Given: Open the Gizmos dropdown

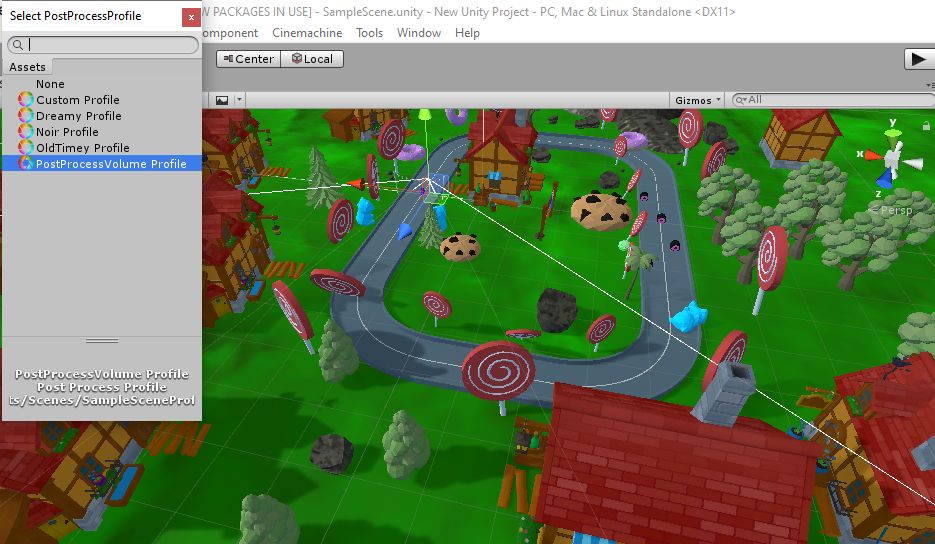Looking at the screenshot, I should tap(698, 100).
